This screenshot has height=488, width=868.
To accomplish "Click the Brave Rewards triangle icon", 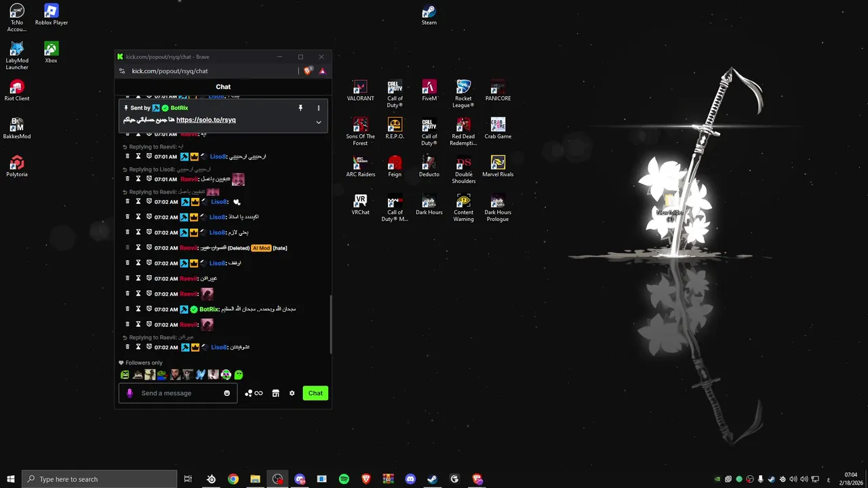I will 322,70.
